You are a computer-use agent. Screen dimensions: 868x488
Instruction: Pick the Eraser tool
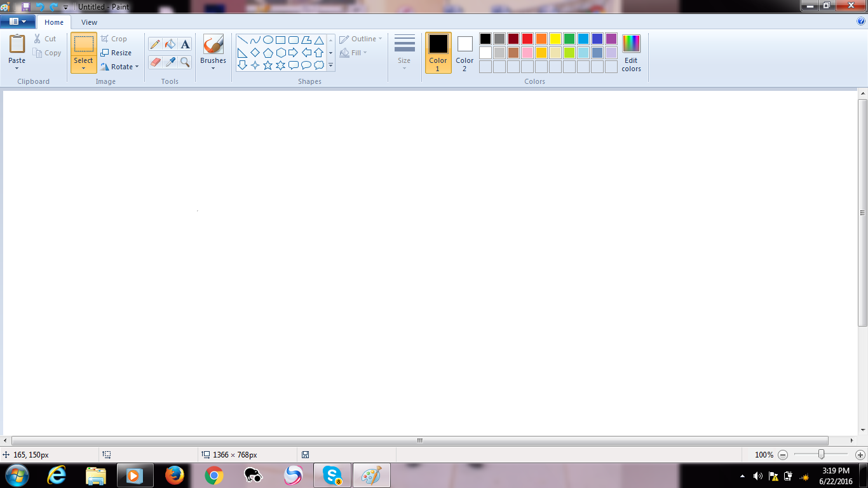(x=154, y=62)
